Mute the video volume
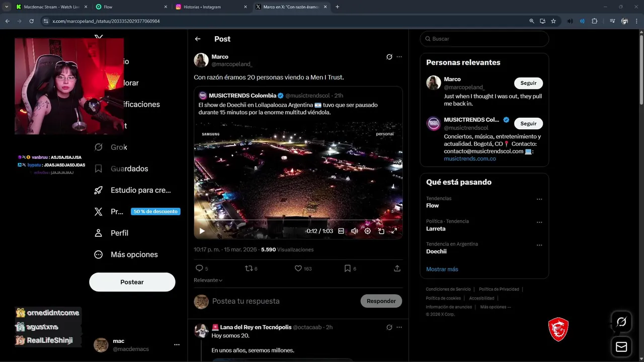Viewport: 644px width, 362px height. [x=354, y=231]
